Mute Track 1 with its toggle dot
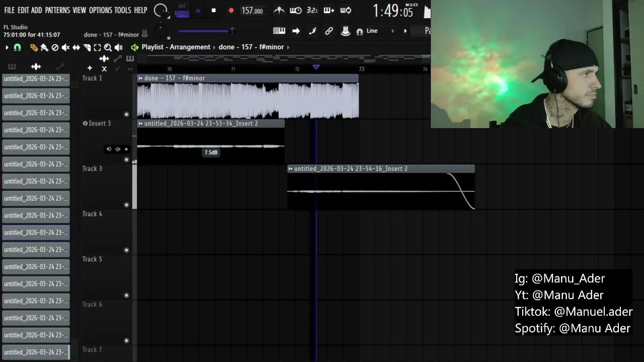This screenshot has width=644, height=362. [126, 114]
